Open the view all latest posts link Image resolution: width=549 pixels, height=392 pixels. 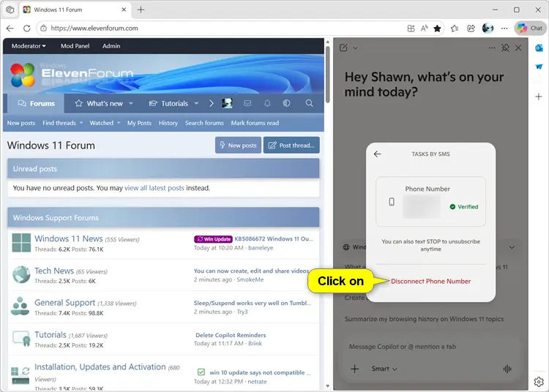pos(154,188)
